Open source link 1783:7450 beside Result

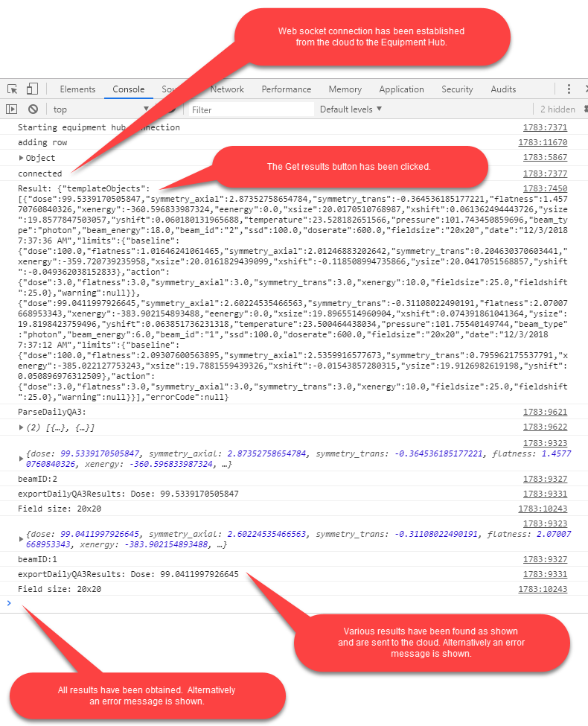click(545, 189)
